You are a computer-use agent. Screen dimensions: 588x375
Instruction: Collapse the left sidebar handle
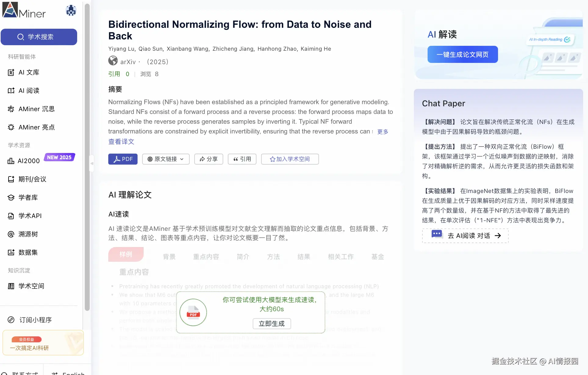pyautogui.click(x=91, y=163)
